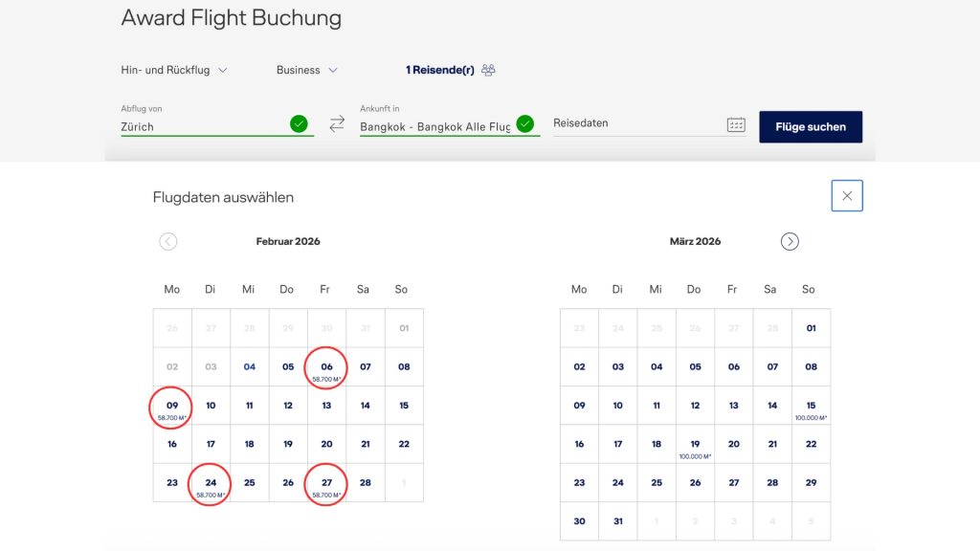Open the Business cabin class dropdown
980x551 pixels.
[306, 70]
